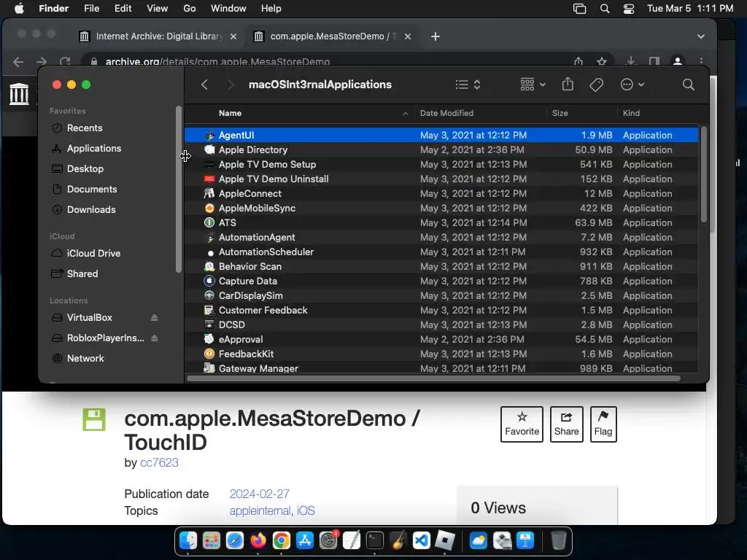Image resolution: width=747 pixels, height=560 pixels.
Task: Select the eApproval app icon
Action: point(209,339)
